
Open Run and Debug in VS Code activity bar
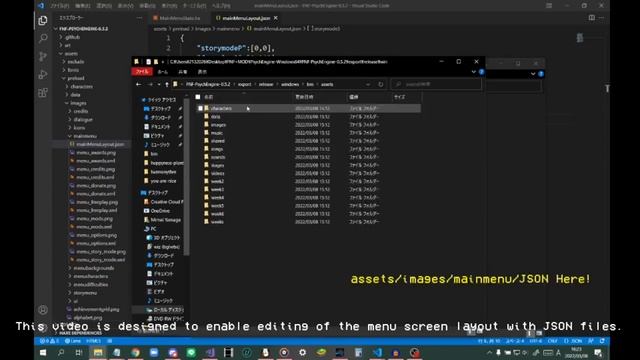tap(43, 75)
